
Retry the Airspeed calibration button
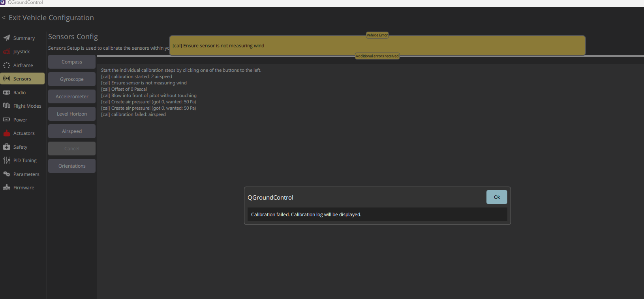pyautogui.click(x=72, y=131)
